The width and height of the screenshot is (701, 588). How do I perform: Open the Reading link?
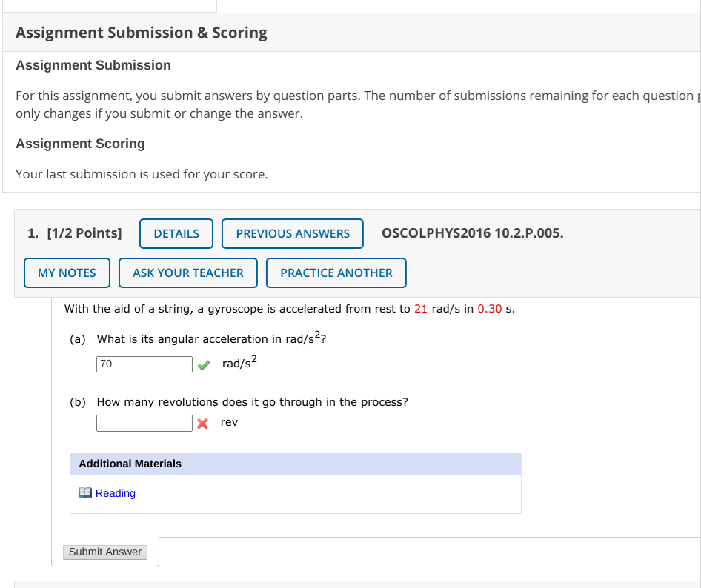(x=116, y=492)
